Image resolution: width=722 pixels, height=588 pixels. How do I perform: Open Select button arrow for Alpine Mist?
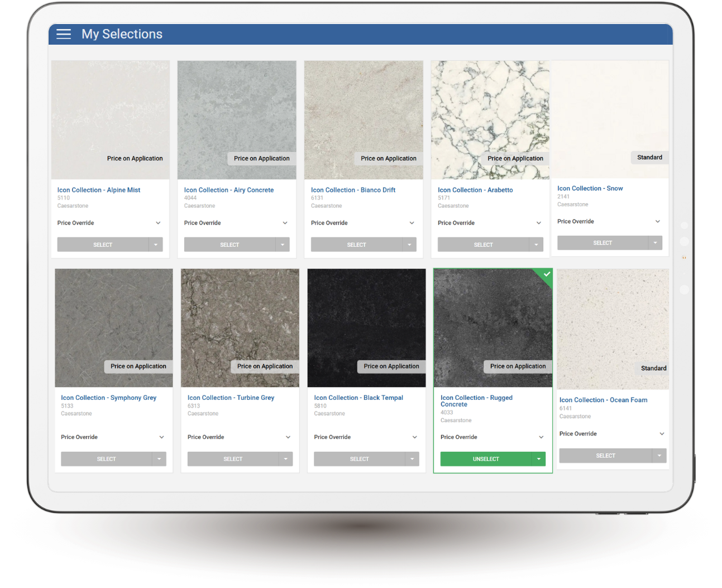pos(156,245)
